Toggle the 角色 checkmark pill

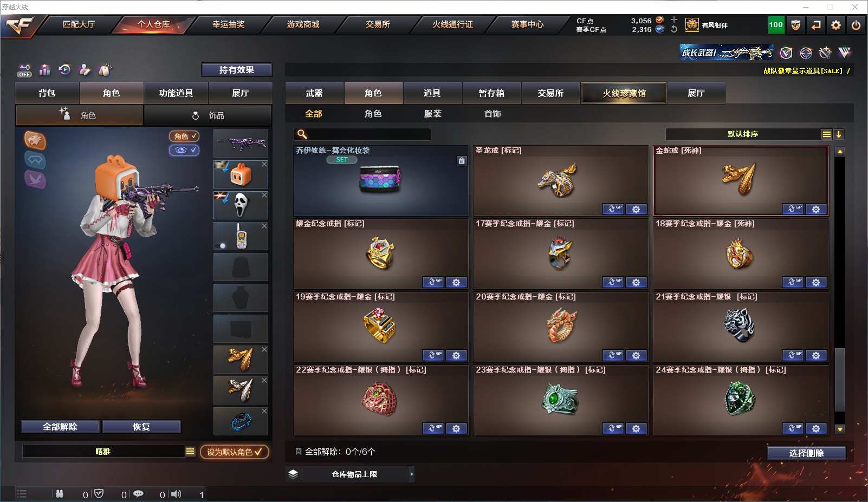(x=184, y=136)
